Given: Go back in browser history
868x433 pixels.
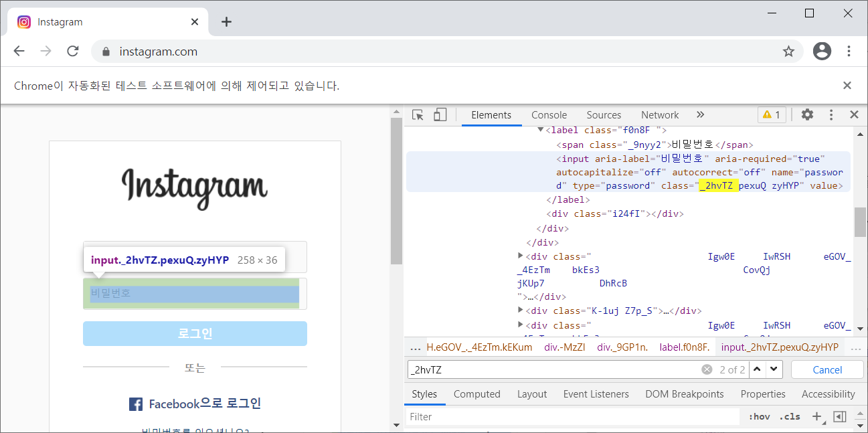Looking at the screenshot, I should [19, 52].
